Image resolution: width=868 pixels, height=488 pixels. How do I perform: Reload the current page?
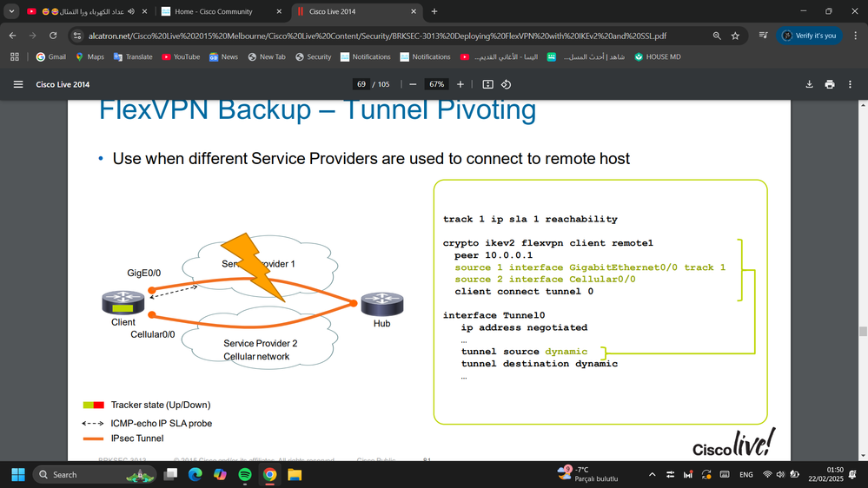pyautogui.click(x=53, y=36)
